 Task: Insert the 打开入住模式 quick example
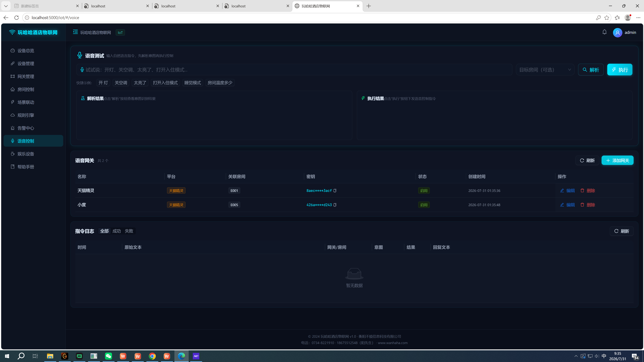[x=165, y=83]
